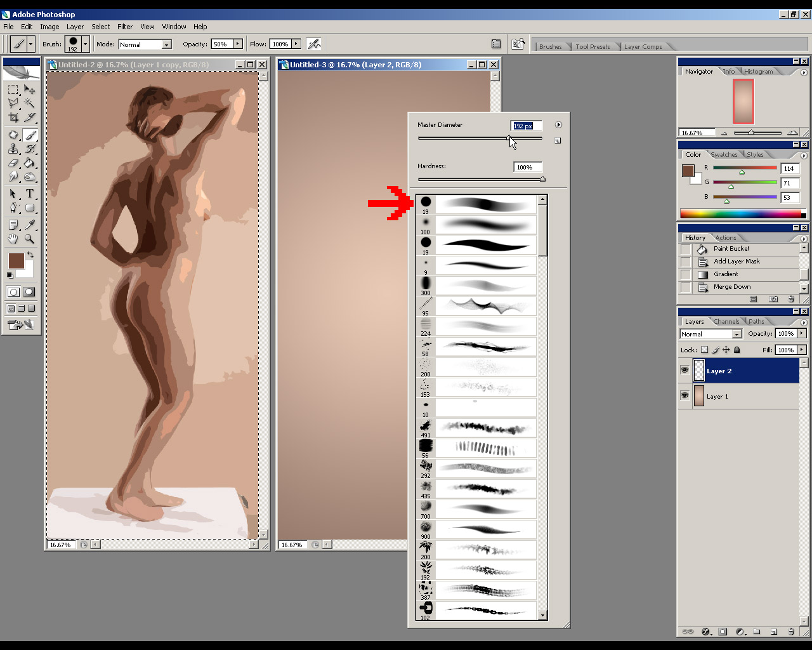Select the Magic Wand tool
Viewport: 812px width, 650px height.
(x=30, y=103)
